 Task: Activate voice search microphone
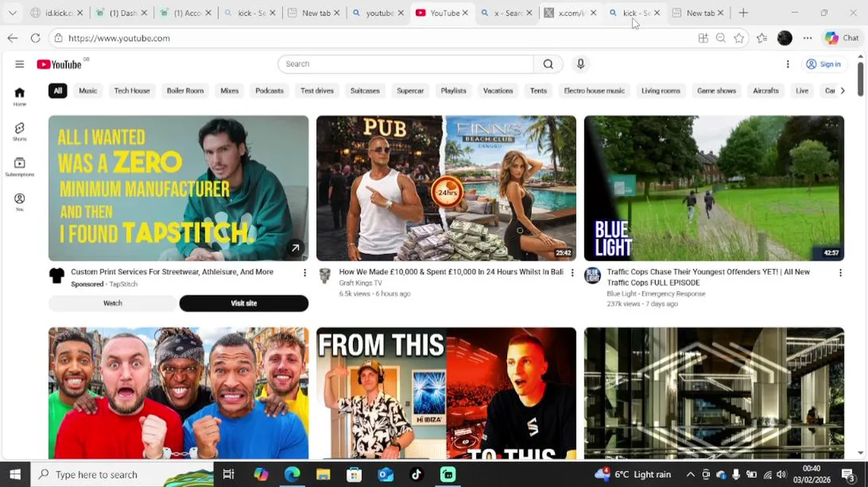pos(580,64)
